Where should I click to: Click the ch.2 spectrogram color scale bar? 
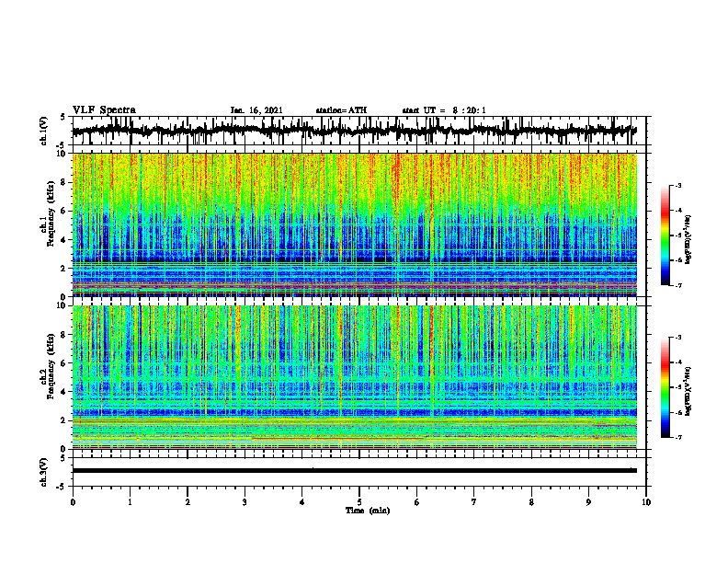click(665, 387)
